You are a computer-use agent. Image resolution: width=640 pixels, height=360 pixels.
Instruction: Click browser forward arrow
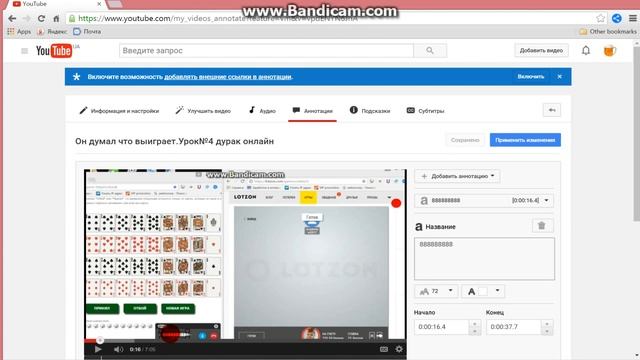click(27, 18)
